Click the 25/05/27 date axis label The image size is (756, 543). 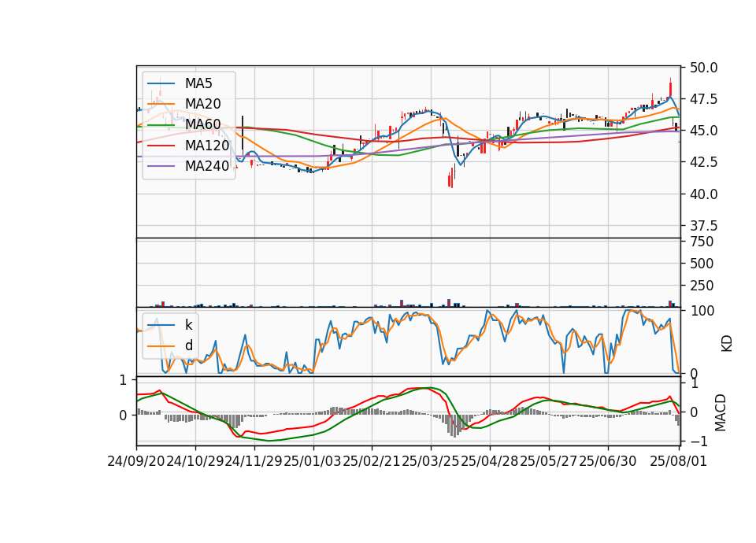pyautogui.click(x=549, y=461)
